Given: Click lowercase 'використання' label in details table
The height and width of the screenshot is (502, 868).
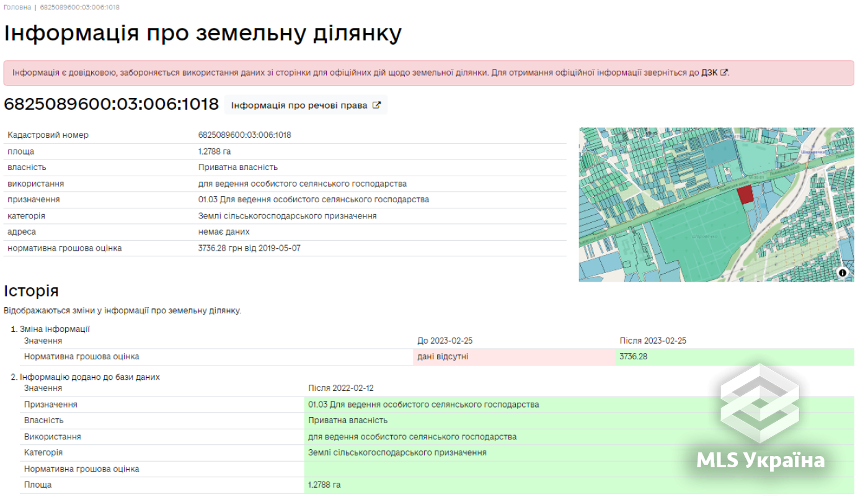Looking at the screenshot, I should click(x=35, y=184).
